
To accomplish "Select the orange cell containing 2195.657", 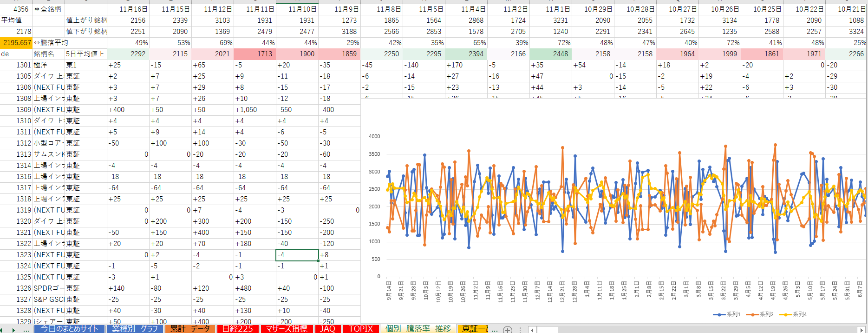I will coord(16,43).
